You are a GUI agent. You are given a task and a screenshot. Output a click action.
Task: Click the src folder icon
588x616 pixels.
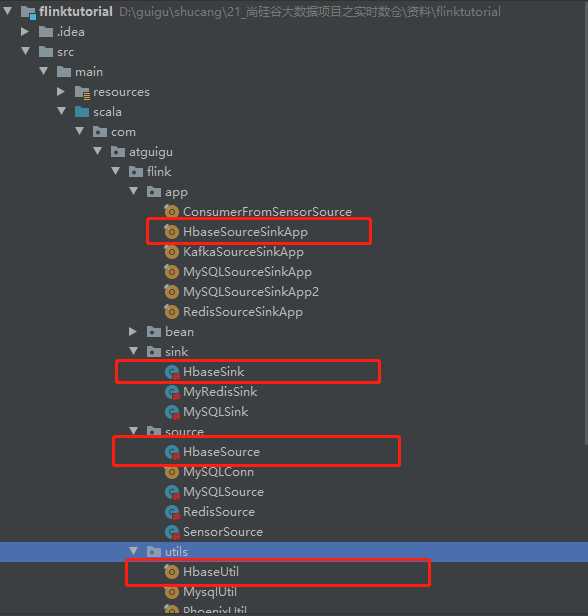tap(46, 52)
